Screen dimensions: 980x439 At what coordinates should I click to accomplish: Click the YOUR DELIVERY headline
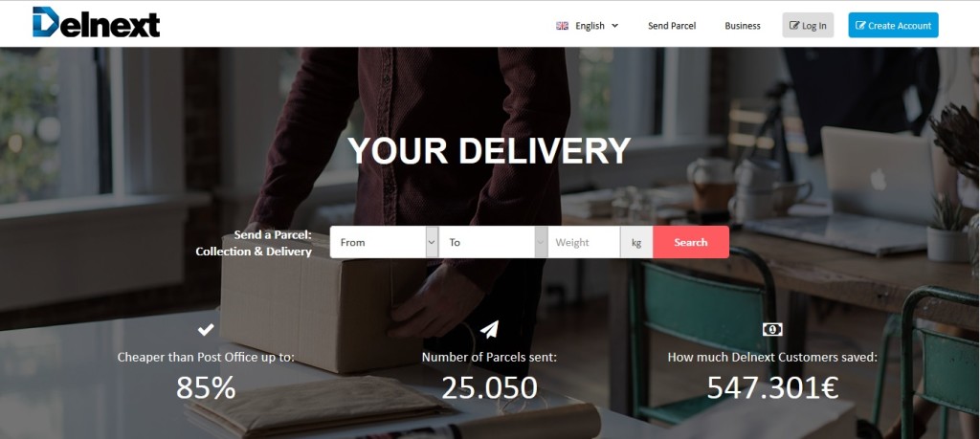[x=489, y=150]
